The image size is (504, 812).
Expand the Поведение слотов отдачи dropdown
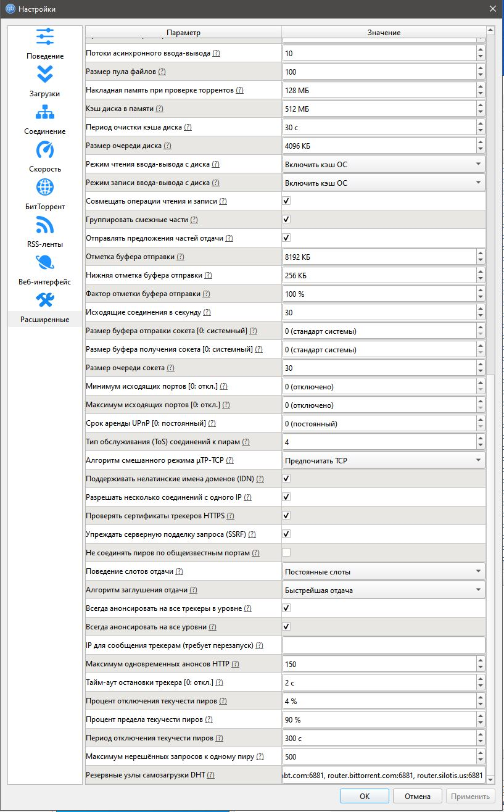tap(383, 571)
